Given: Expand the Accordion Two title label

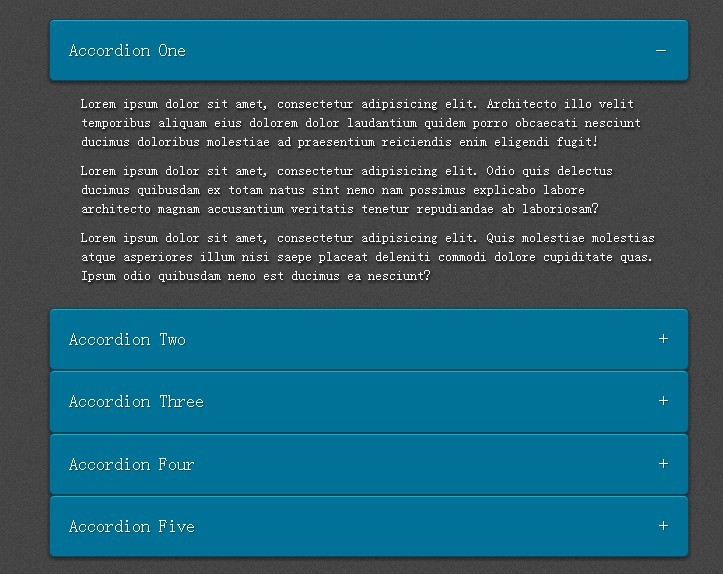Looking at the screenshot, I should (127, 339).
